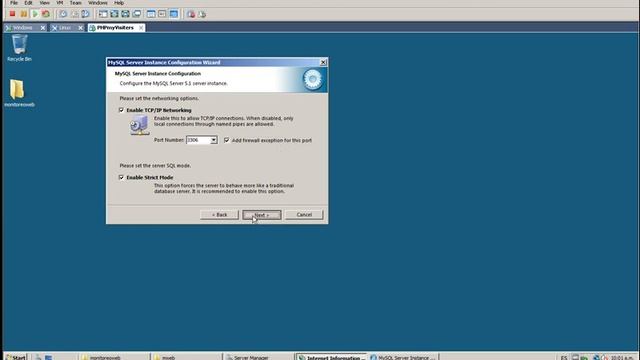The image size is (640, 360).
Task: Open monitoreoweb taskbar button
Action: (114, 357)
